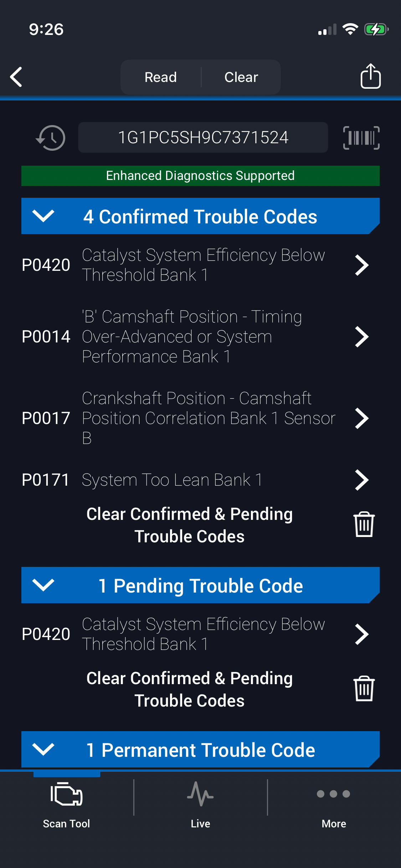Select the Clear tab
Viewport: 401px width, 868px height.
tap(241, 77)
